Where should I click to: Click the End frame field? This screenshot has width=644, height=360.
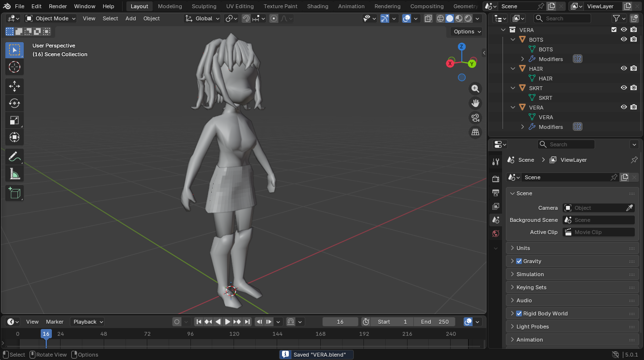tap(435, 322)
